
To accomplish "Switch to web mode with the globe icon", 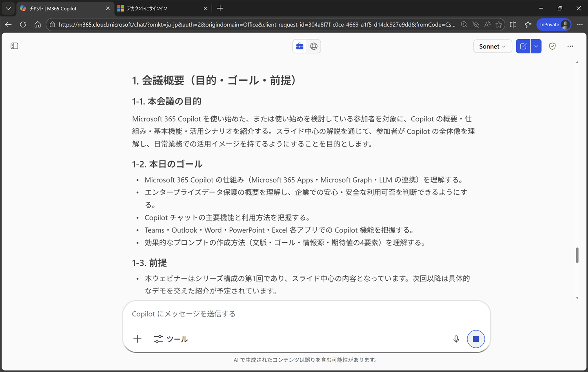I will click(x=314, y=46).
